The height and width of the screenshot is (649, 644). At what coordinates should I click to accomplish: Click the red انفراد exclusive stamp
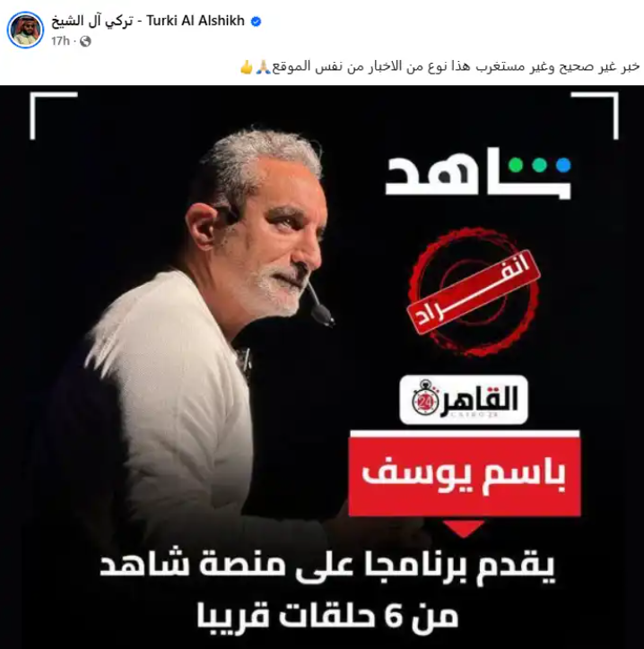click(x=474, y=291)
